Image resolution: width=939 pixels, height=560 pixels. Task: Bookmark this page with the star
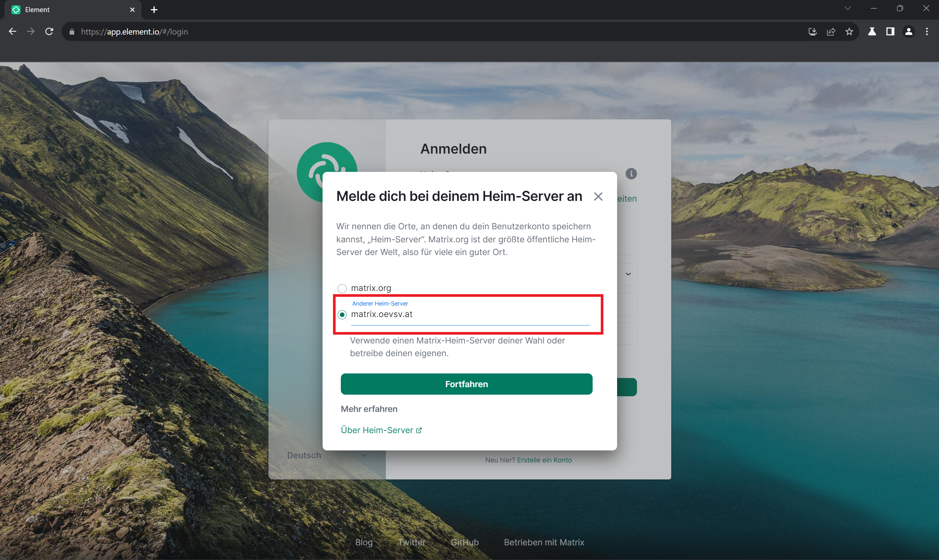click(x=849, y=32)
